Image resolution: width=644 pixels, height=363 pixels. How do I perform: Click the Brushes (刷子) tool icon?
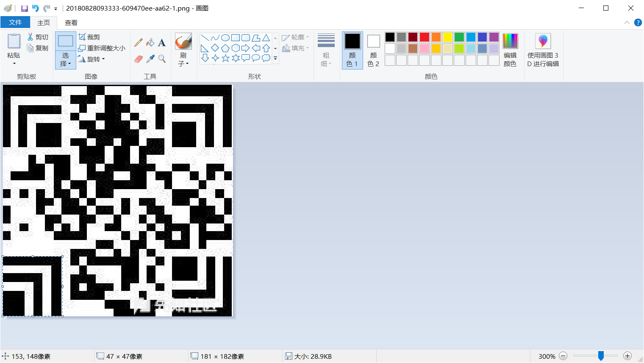tap(183, 41)
